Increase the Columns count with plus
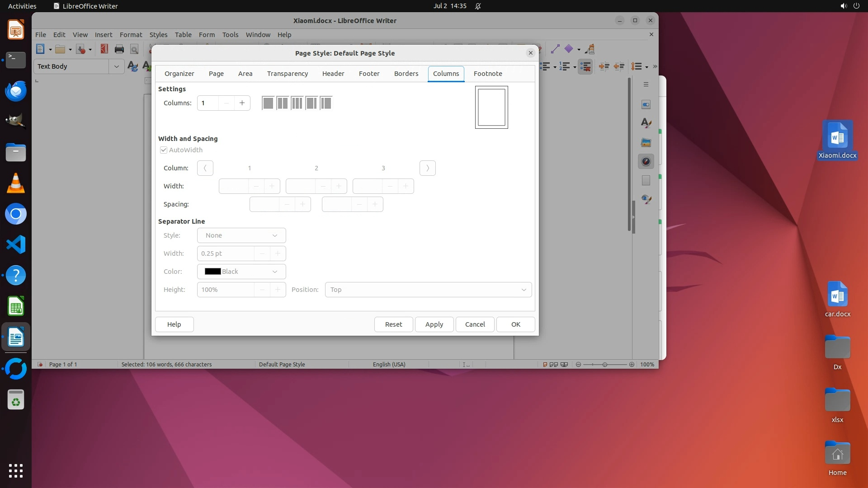This screenshot has width=868, height=488. coord(242,103)
